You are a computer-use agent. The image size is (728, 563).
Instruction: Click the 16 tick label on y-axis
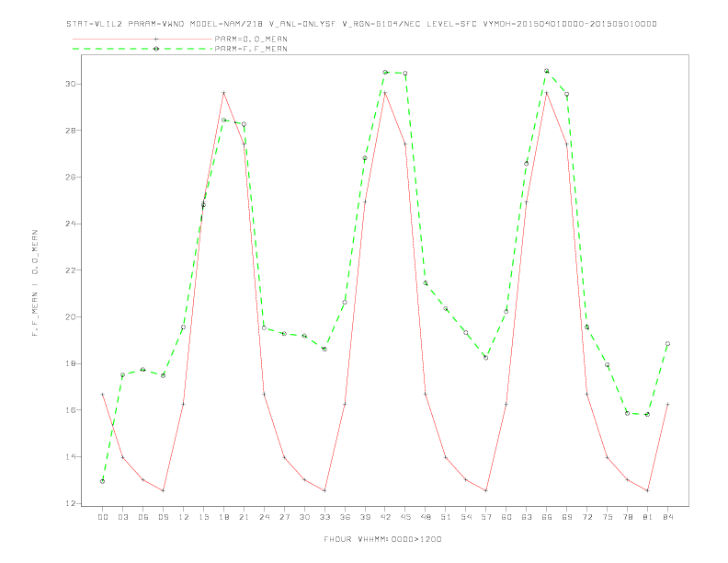click(x=71, y=410)
